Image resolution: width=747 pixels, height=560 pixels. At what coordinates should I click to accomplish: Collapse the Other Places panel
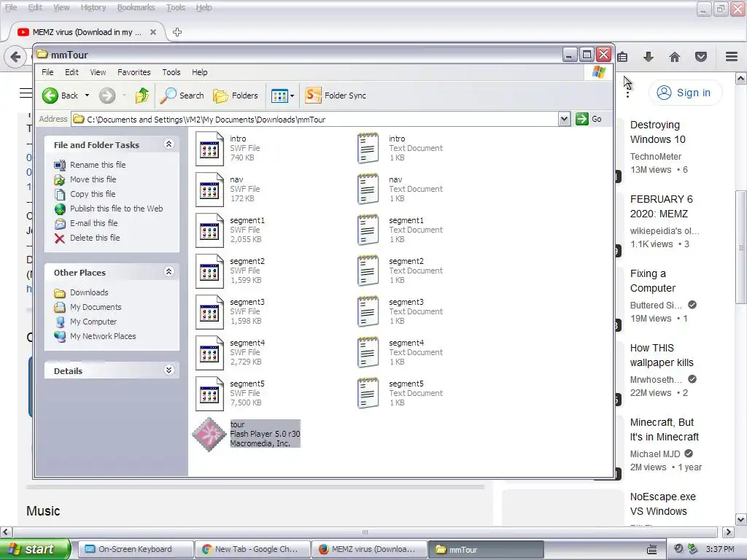point(169,272)
